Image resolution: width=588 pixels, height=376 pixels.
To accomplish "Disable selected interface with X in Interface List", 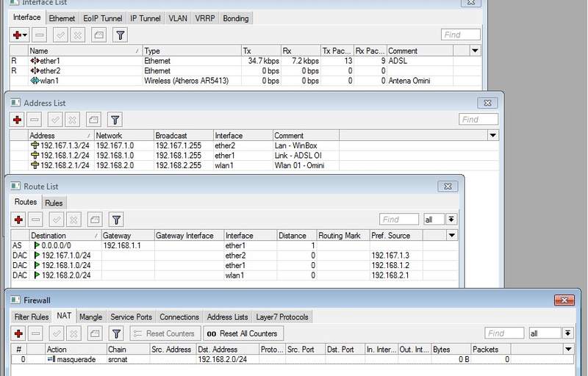I will click(78, 35).
